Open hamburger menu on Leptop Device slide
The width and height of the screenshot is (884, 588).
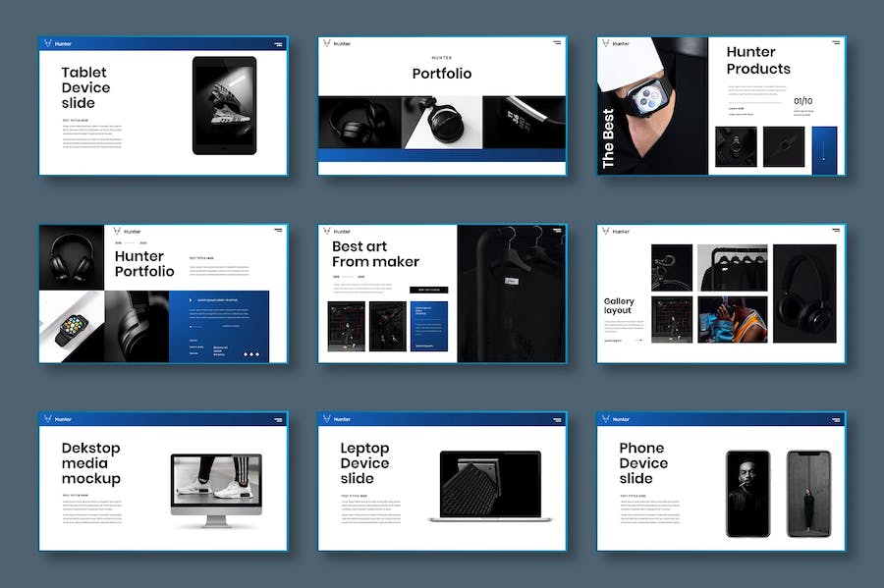557,419
